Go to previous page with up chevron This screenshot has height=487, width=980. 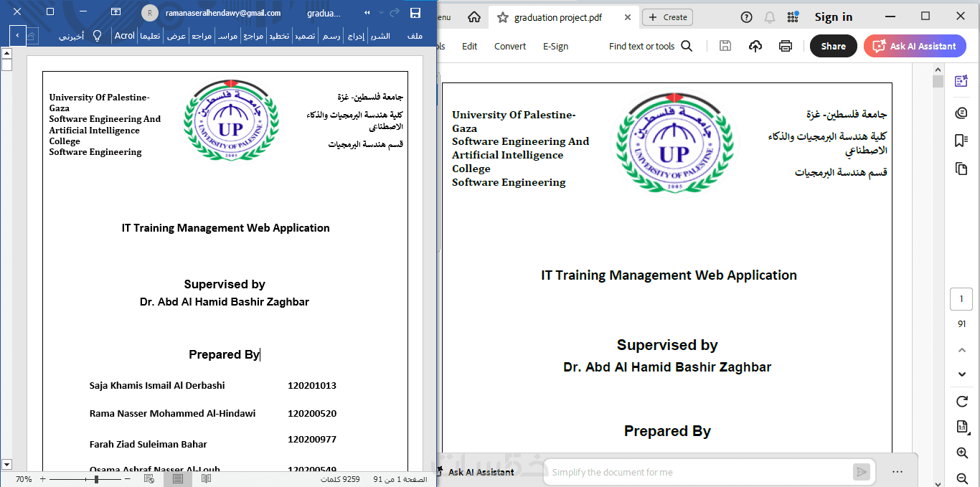click(962, 350)
